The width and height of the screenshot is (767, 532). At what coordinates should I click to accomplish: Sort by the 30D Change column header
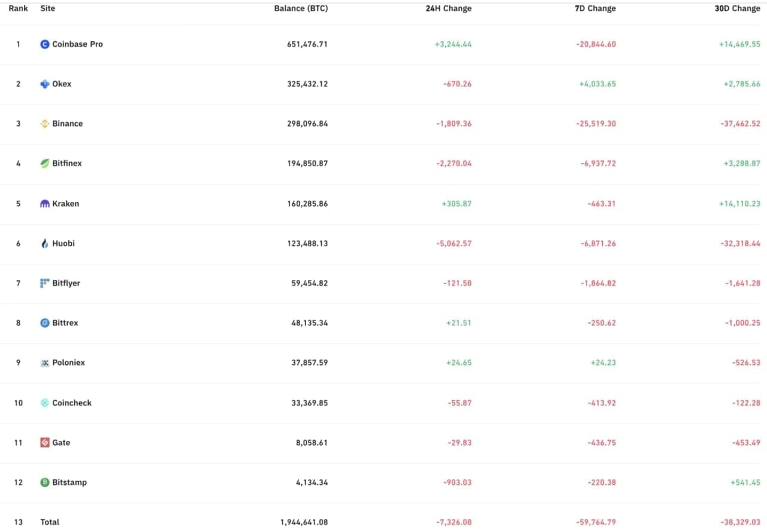pos(737,8)
